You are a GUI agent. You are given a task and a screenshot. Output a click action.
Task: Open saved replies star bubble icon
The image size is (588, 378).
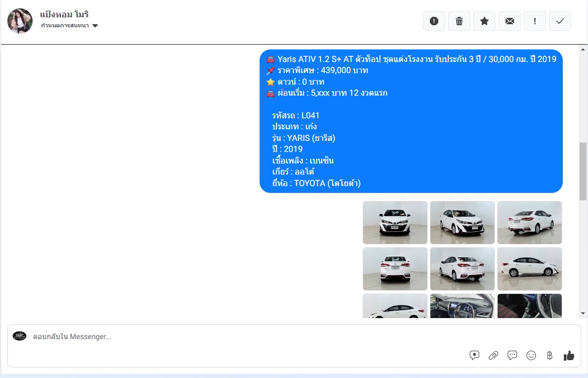(x=474, y=355)
